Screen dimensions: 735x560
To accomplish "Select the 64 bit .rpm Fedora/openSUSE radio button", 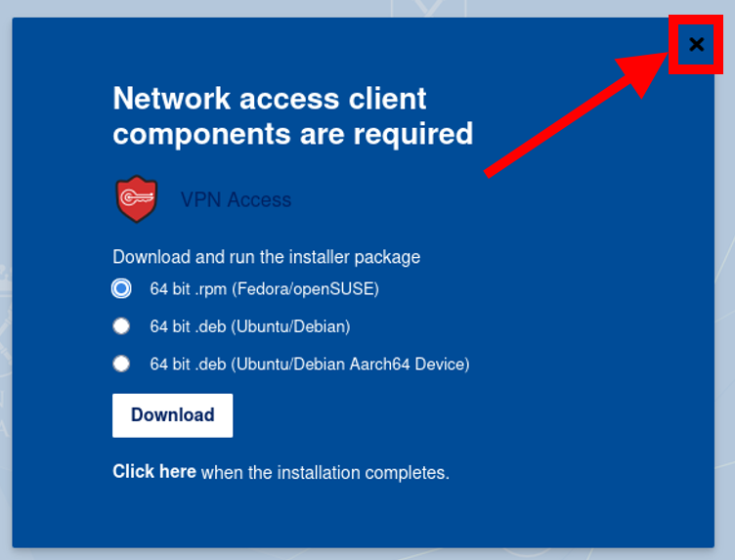I will (x=121, y=288).
